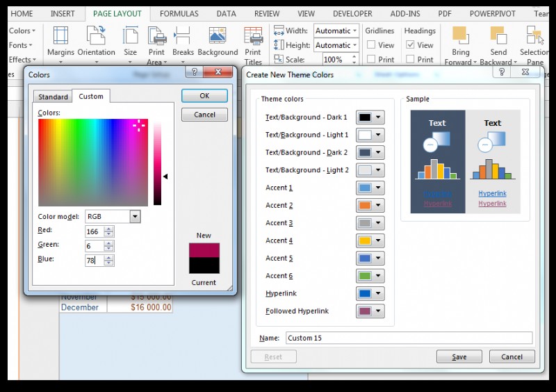
Task: Switch to the Standard colors tab
Action: 54,97
